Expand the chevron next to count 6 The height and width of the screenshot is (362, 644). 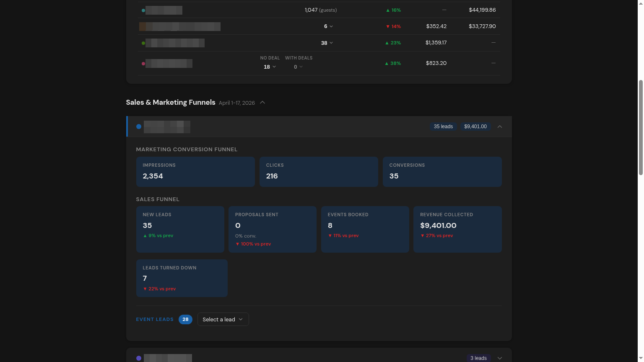pos(331,26)
